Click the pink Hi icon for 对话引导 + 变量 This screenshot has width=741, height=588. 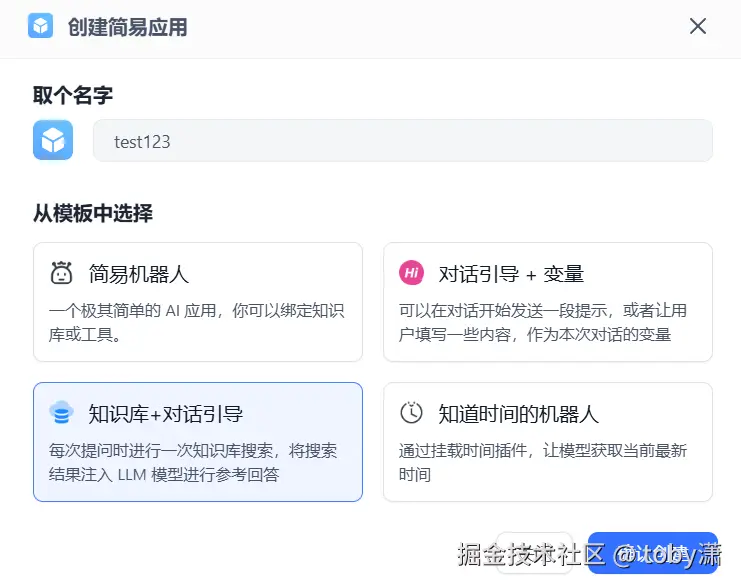click(411, 273)
